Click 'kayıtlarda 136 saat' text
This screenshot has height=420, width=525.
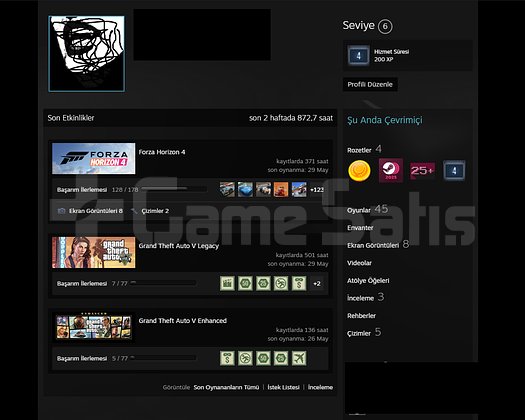(x=302, y=330)
